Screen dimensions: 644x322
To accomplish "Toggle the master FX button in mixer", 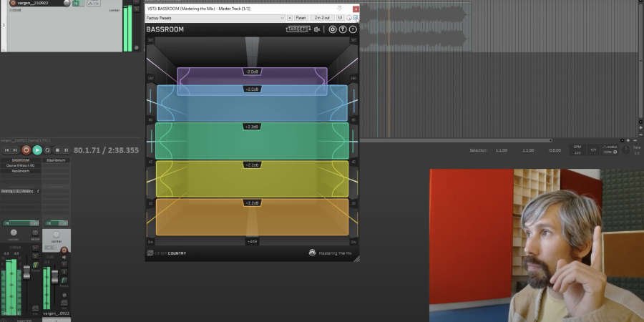I will [x=35, y=265].
